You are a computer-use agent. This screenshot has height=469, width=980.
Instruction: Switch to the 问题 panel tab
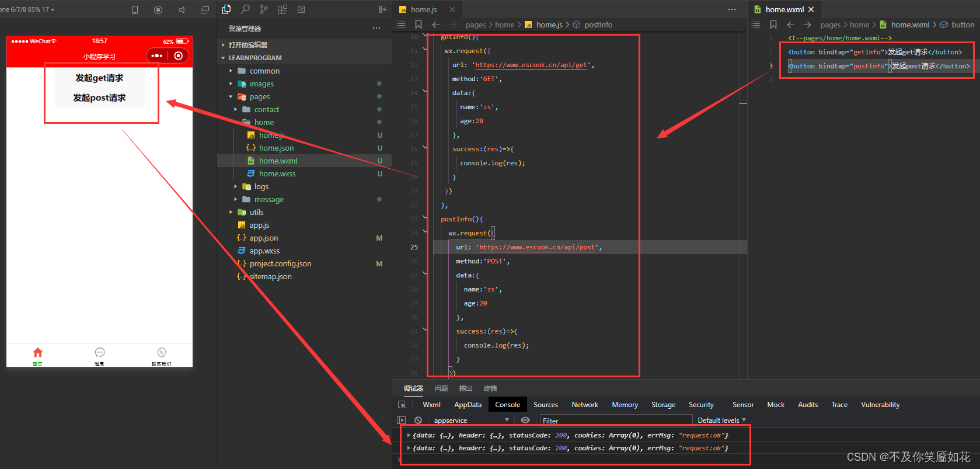[441, 388]
